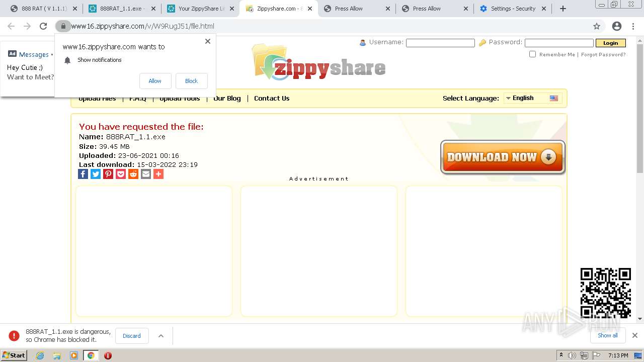Open more sharing options plus icon
Screen dimensions: 644x362
coord(158,174)
